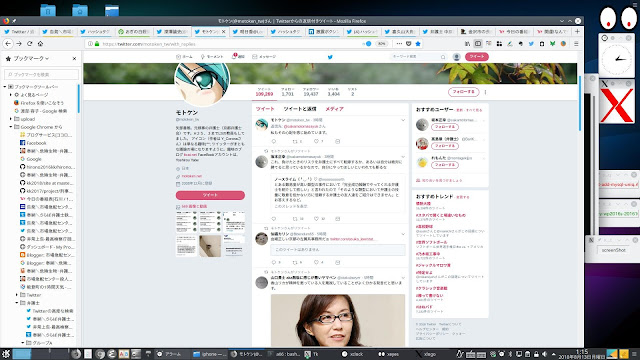Expand the Twitter bookmarks folder
Viewport: 640px width, 360px height.
[17, 295]
